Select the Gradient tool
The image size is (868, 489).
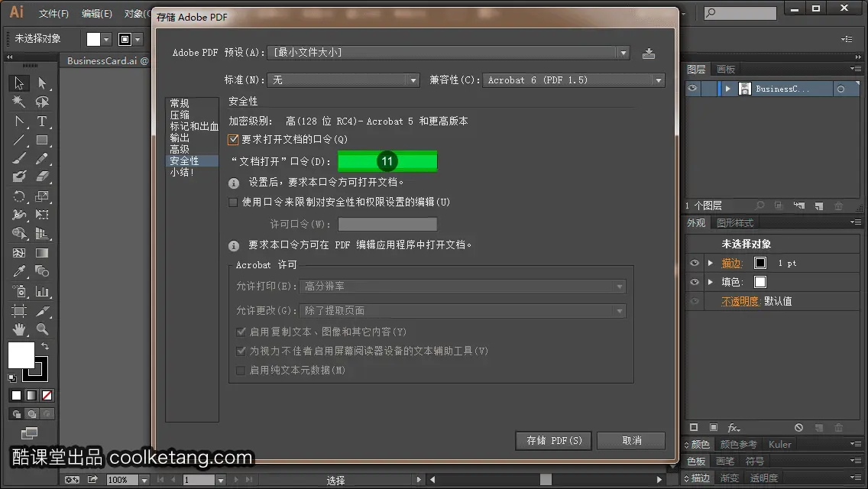[x=42, y=253]
